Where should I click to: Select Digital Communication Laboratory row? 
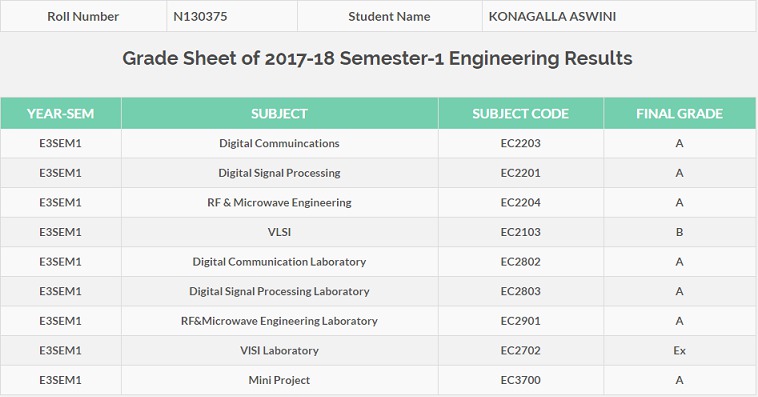[x=378, y=262]
